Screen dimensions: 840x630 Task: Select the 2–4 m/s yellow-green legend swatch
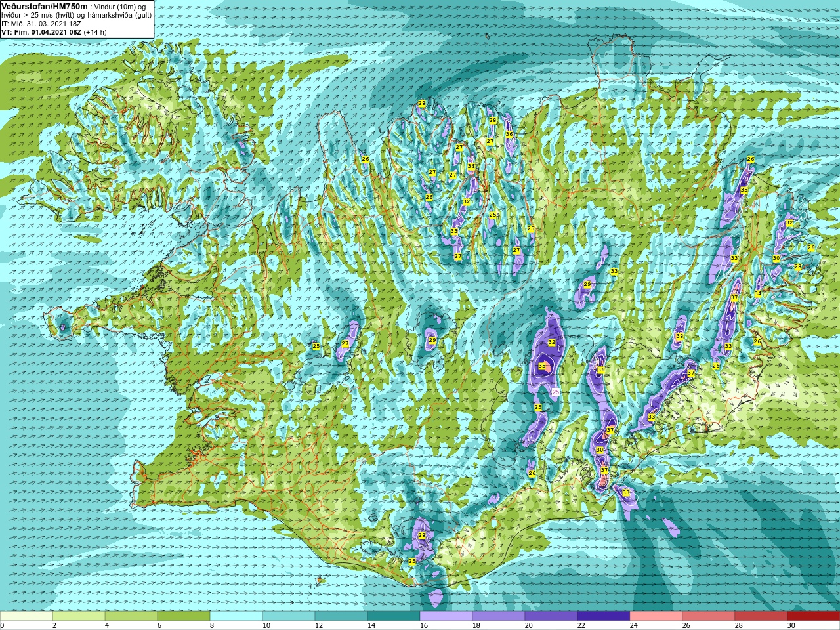point(79,616)
